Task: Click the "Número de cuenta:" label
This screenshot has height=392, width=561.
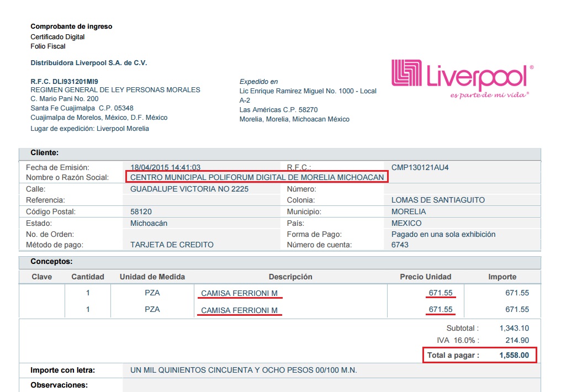Action: (x=320, y=245)
